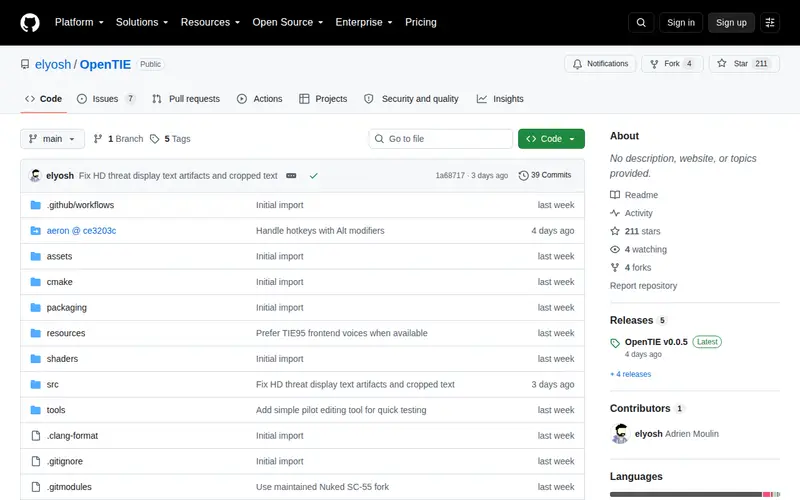Open the resources folder
The height and width of the screenshot is (500, 800).
point(66,333)
